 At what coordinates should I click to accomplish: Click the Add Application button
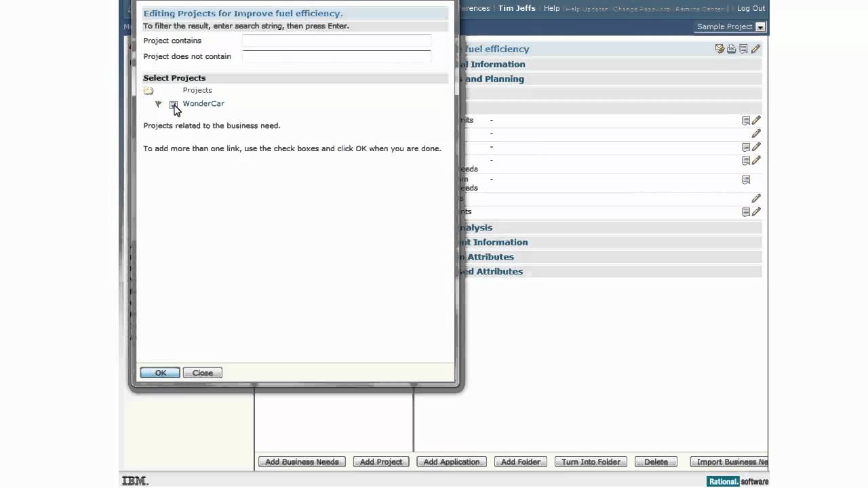(452, 462)
